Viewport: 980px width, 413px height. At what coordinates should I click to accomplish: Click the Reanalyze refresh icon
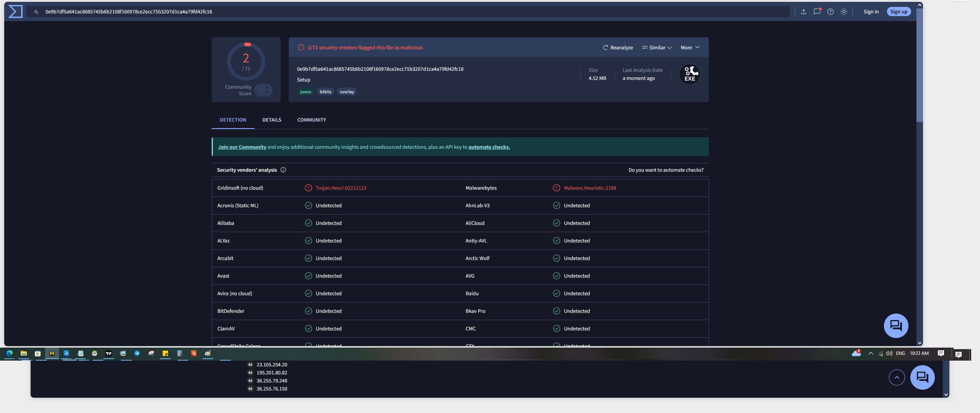(x=605, y=47)
